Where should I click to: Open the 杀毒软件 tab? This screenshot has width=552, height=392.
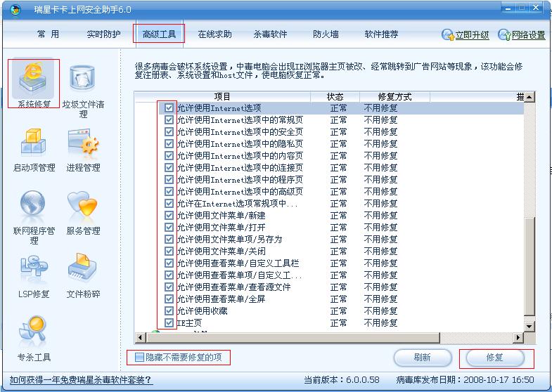[x=270, y=34]
